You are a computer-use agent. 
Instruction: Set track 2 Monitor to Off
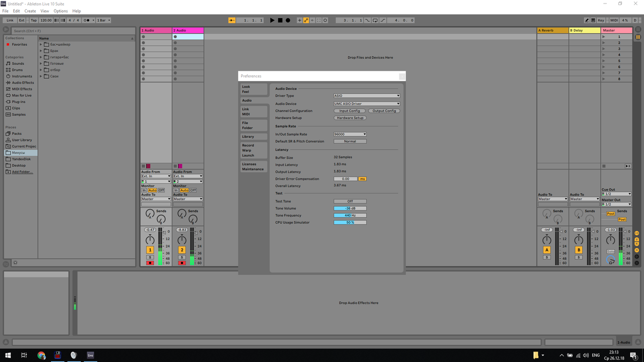193,190
